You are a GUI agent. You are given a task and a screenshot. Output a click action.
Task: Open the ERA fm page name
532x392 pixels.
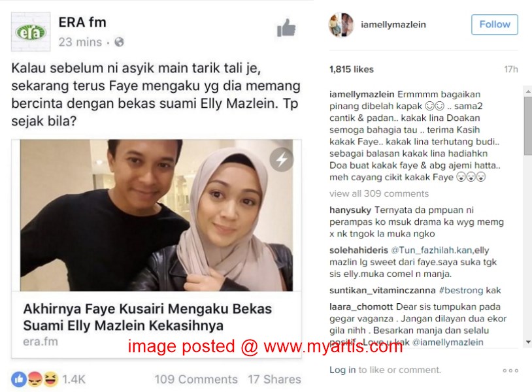tap(82, 22)
